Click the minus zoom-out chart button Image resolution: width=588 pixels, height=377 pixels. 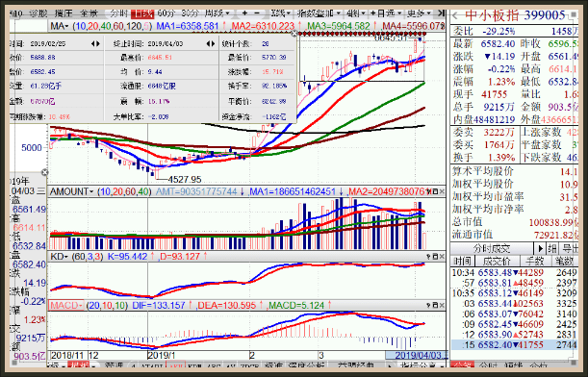pos(257,13)
